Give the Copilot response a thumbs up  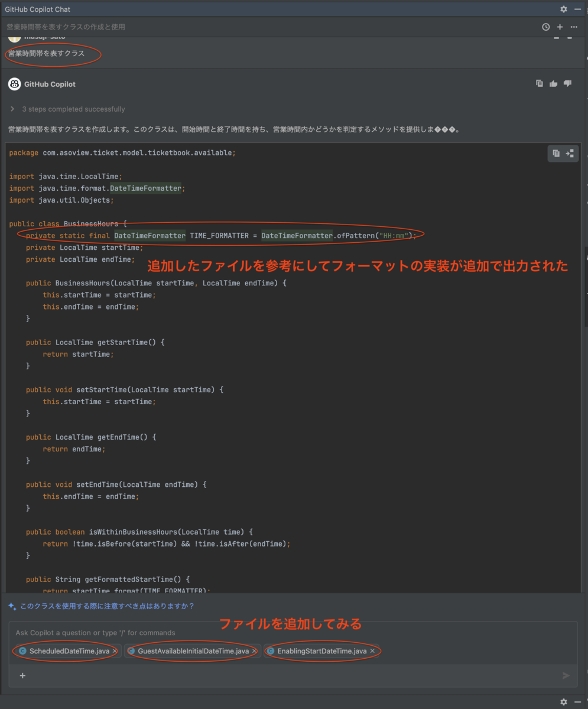point(553,84)
